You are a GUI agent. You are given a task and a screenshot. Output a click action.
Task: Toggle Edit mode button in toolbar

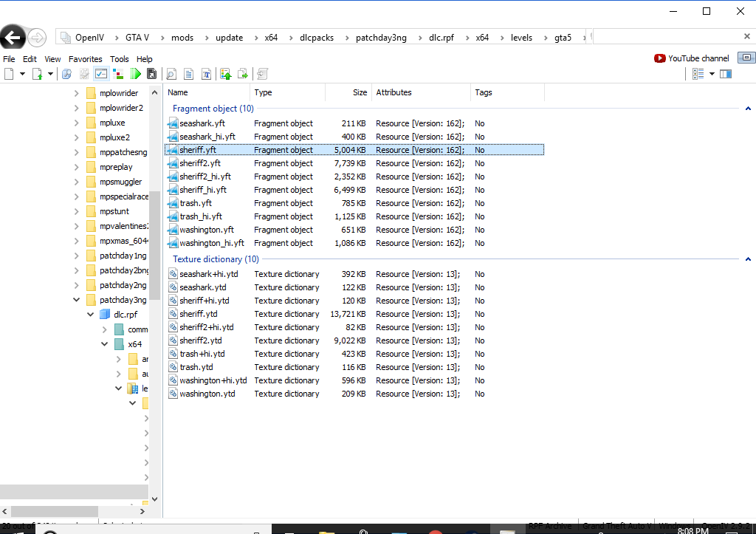click(100, 74)
